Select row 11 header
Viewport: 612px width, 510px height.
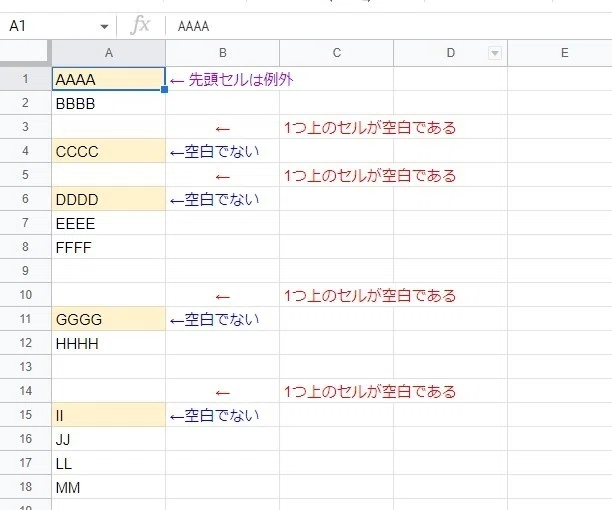[25, 319]
